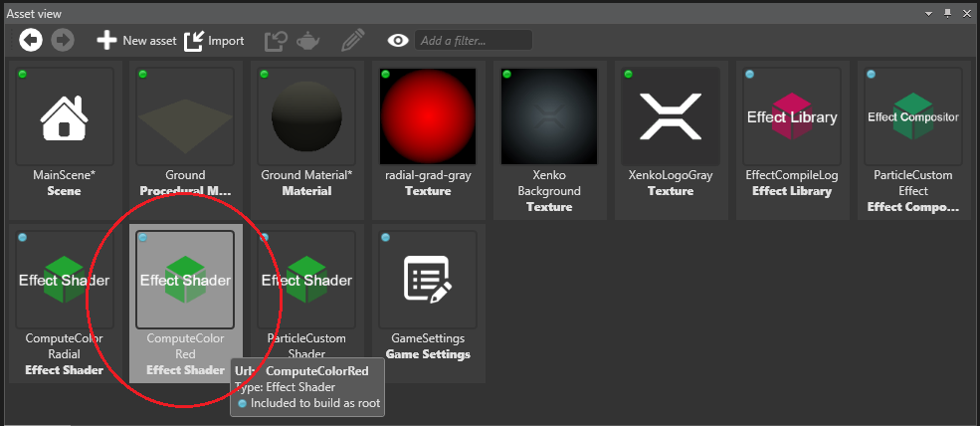The height and width of the screenshot is (426, 980).
Task: Select the GameSettings asset
Action: click(428, 281)
